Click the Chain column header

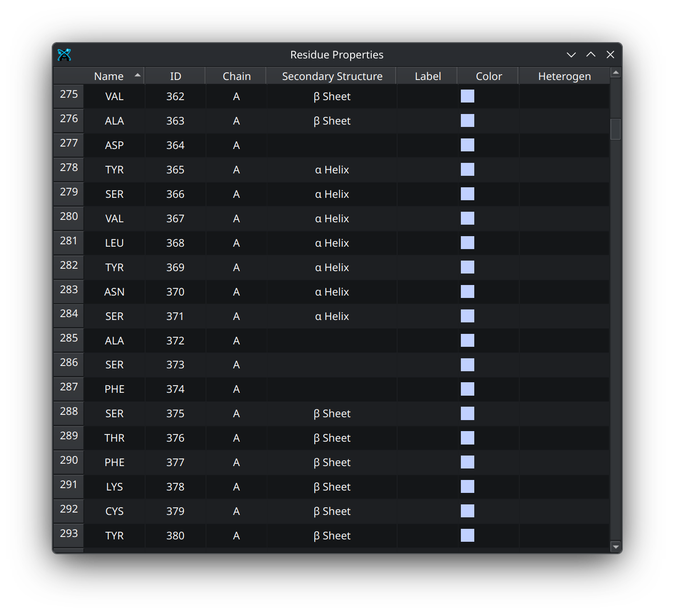(237, 76)
